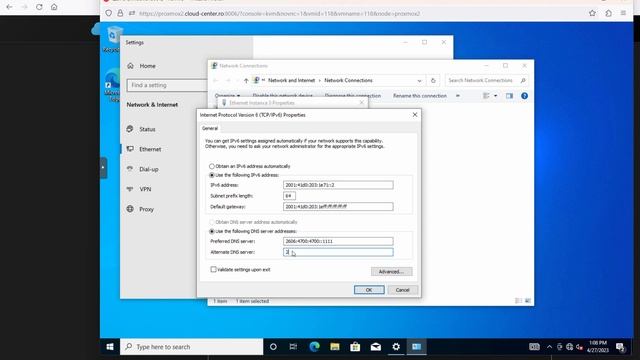Viewport: 640px width, 360px height.
Task: Click the Subnet prefix length field
Action: point(289,196)
